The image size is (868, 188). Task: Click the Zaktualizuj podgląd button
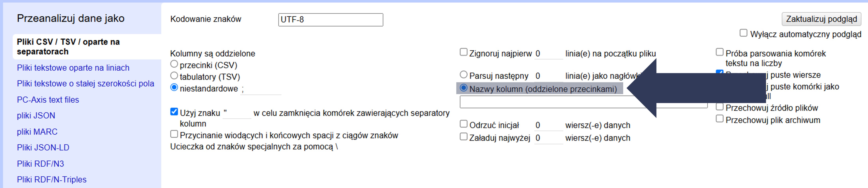821,19
